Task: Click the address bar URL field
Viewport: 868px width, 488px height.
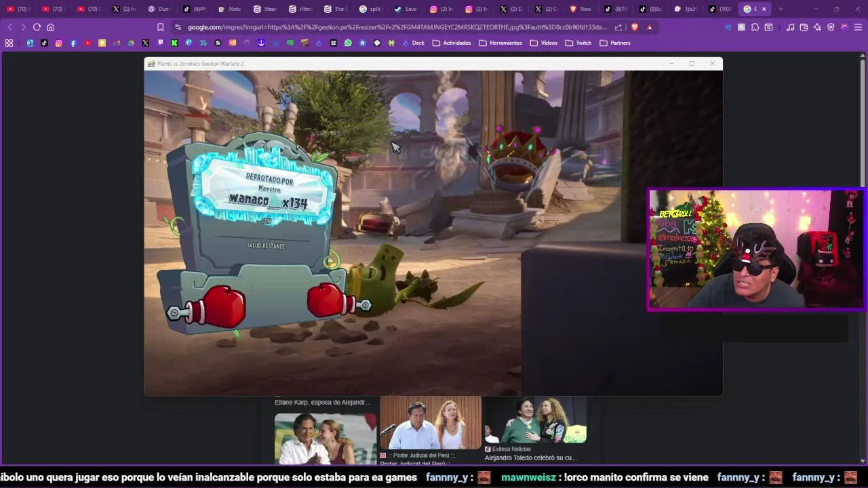Action: tap(397, 27)
